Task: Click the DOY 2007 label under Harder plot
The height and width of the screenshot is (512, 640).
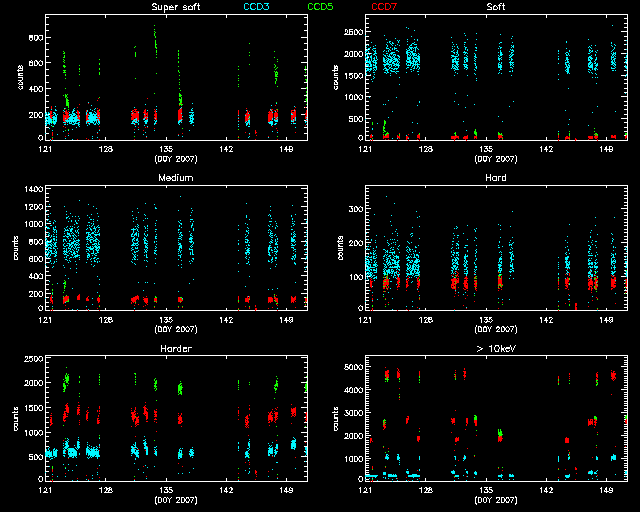Action: point(175,499)
